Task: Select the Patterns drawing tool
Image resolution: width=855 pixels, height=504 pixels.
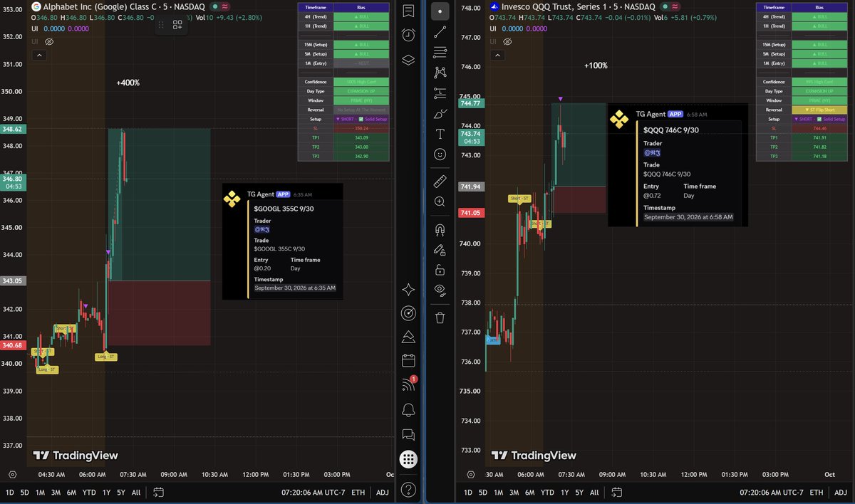Action: pos(440,72)
